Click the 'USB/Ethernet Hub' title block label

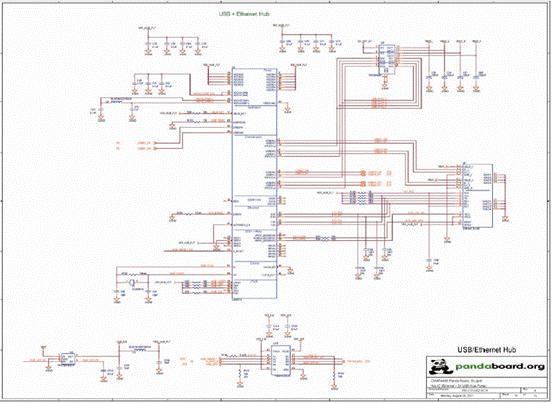point(487,350)
